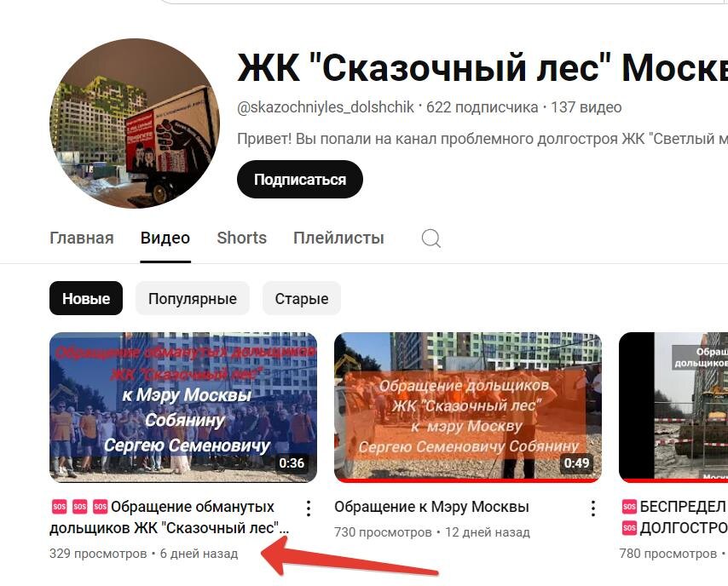Switch to the Shorts tab

(241, 238)
